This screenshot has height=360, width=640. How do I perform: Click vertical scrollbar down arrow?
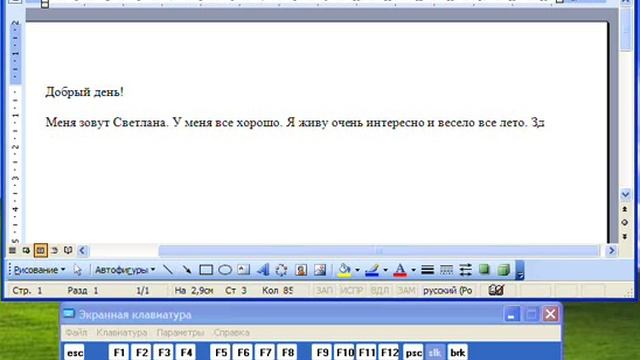(625, 195)
